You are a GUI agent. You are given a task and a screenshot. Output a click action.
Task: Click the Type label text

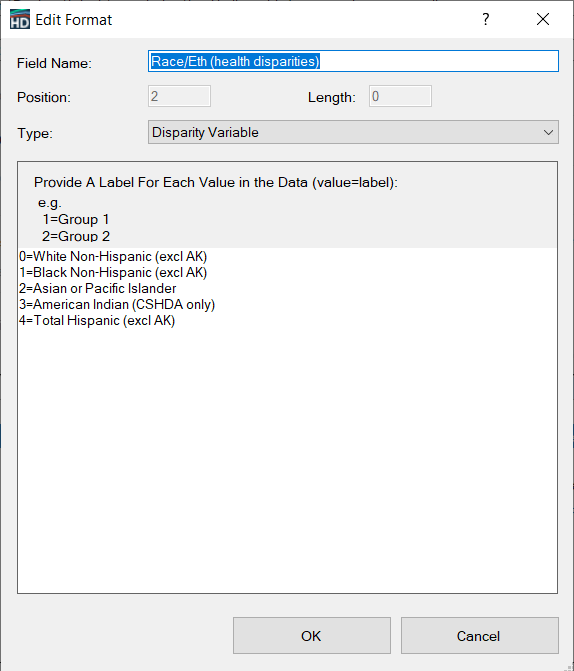(35, 133)
